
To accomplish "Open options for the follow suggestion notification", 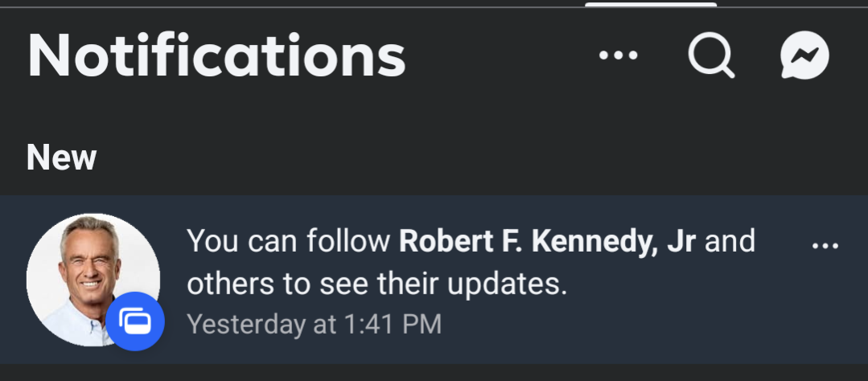I will click(x=825, y=245).
